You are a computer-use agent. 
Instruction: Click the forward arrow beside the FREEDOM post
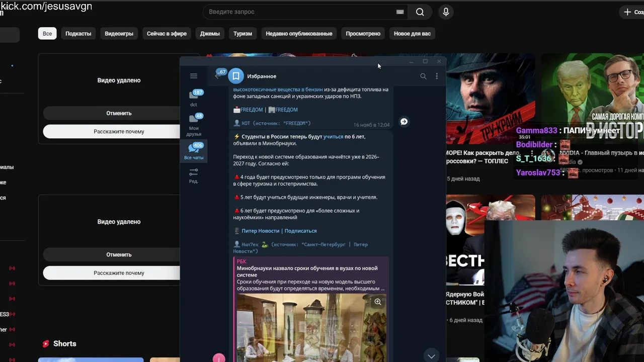(404, 122)
